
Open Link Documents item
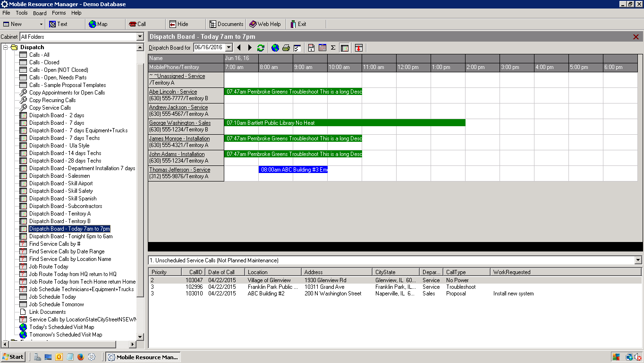(48, 312)
